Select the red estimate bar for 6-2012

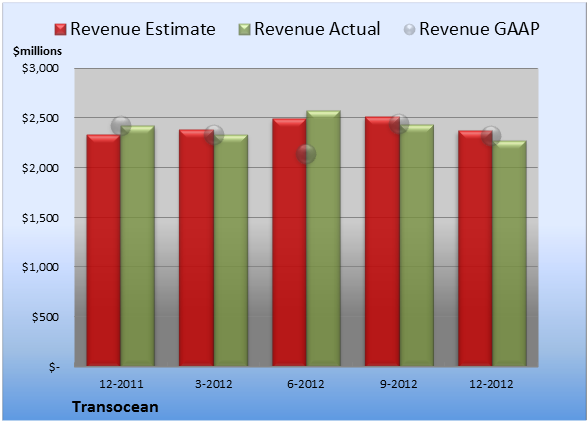click(289, 242)
